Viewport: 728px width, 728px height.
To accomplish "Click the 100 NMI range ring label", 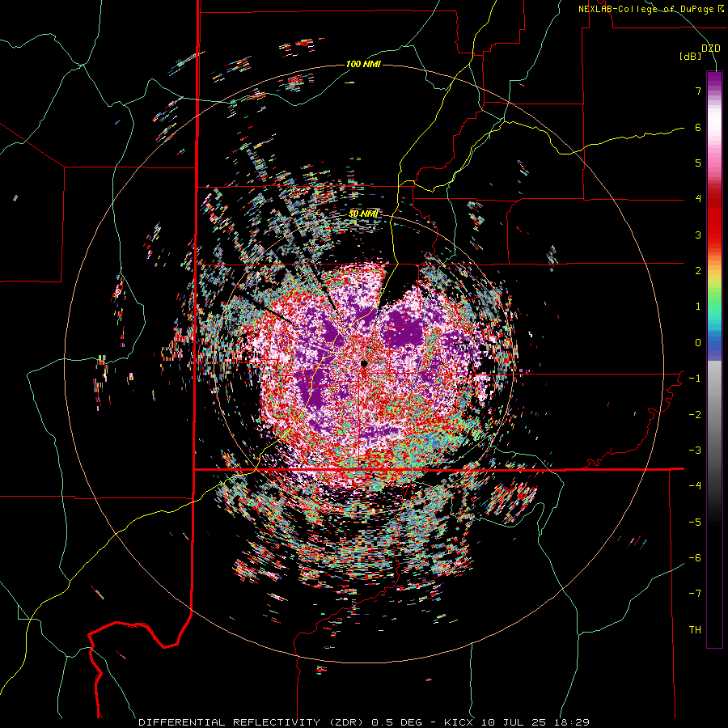I will coord(363,64).
